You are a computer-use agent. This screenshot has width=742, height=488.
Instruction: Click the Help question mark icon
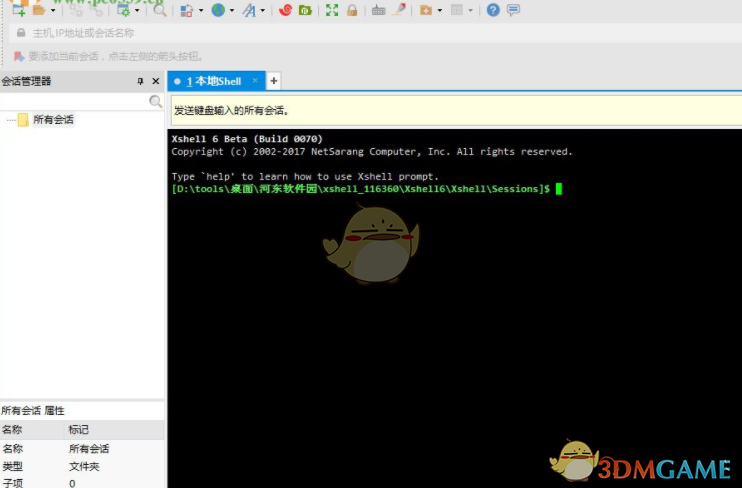tap(493, 10)
